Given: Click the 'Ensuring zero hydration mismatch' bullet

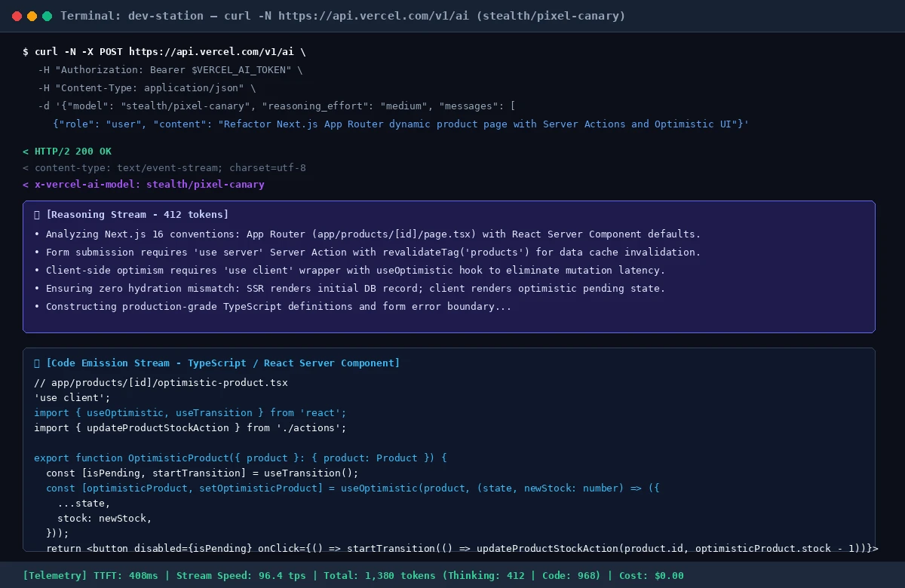Looking at the screenshot, I should tap(350, 288).
